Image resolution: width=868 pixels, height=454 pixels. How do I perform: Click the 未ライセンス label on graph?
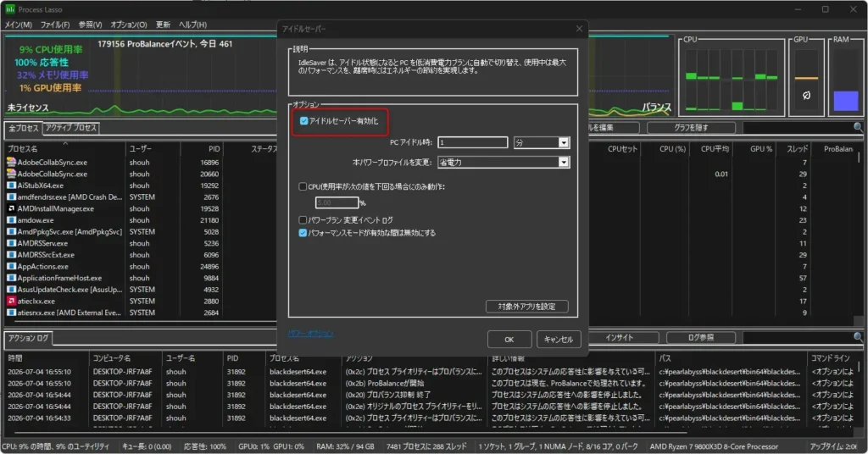click(x=28, y=108)
